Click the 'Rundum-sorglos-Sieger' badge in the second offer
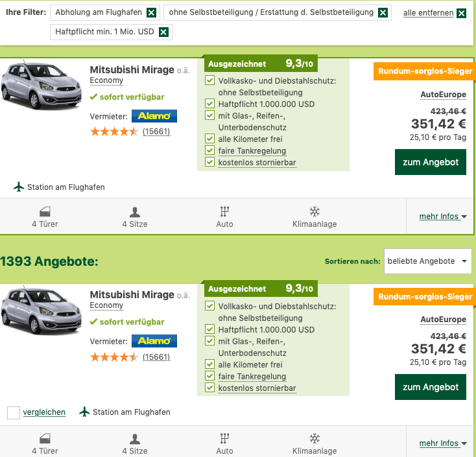 [425, 296]
